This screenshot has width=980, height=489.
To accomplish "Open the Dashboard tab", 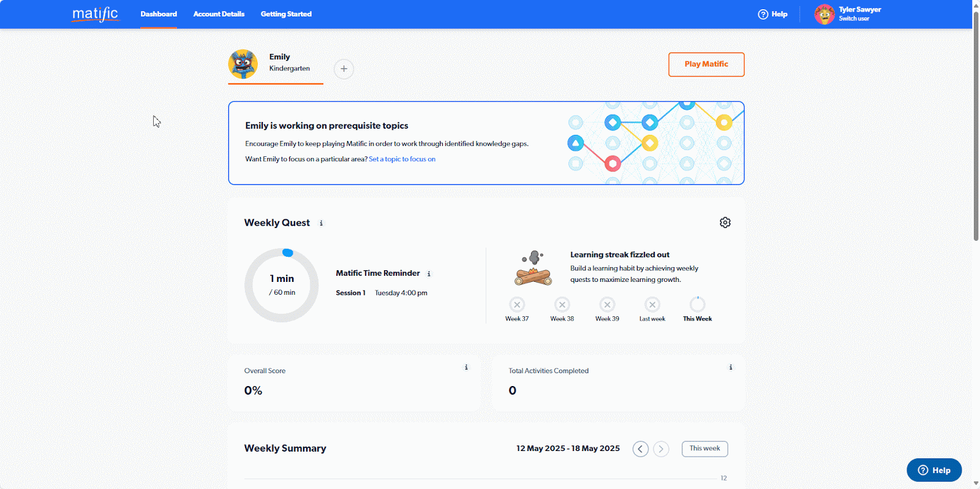I will [x=159, y=14].
